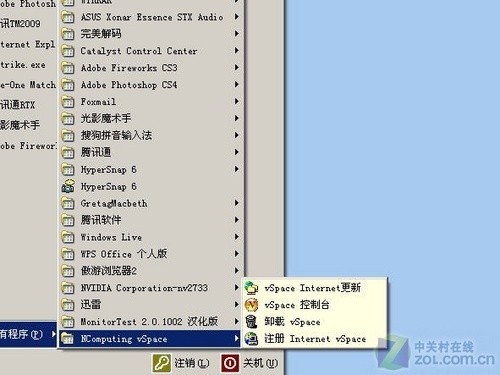Click folder icon beside Foxmail
This screenshot has height=375, width=500.
click(68, 101)
